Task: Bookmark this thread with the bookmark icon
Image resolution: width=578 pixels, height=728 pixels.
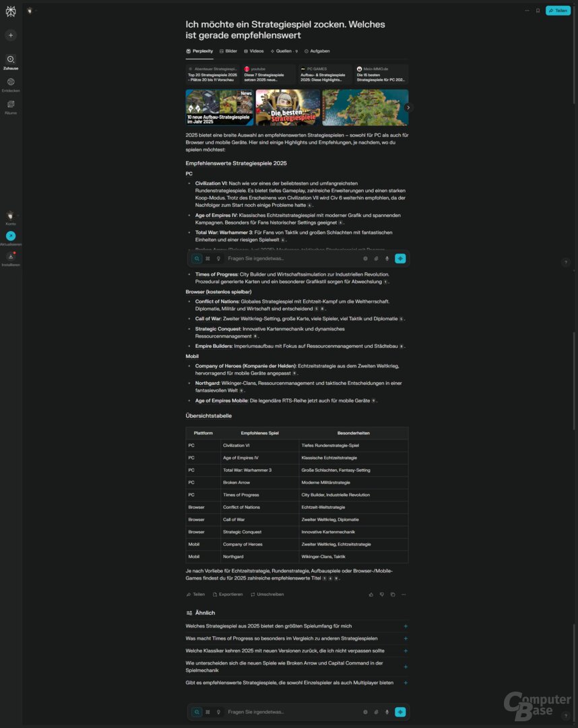Action: point(538,11)
